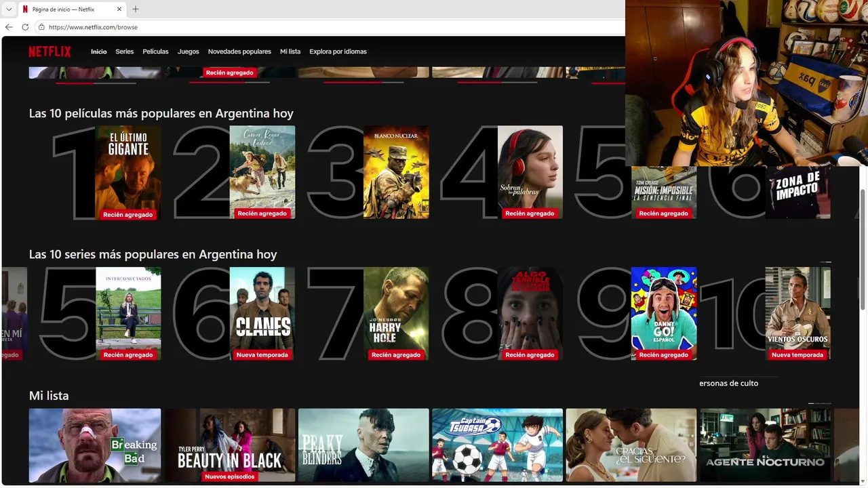Click Nueva temporada badge on Clanes

[x=262, y=354]
